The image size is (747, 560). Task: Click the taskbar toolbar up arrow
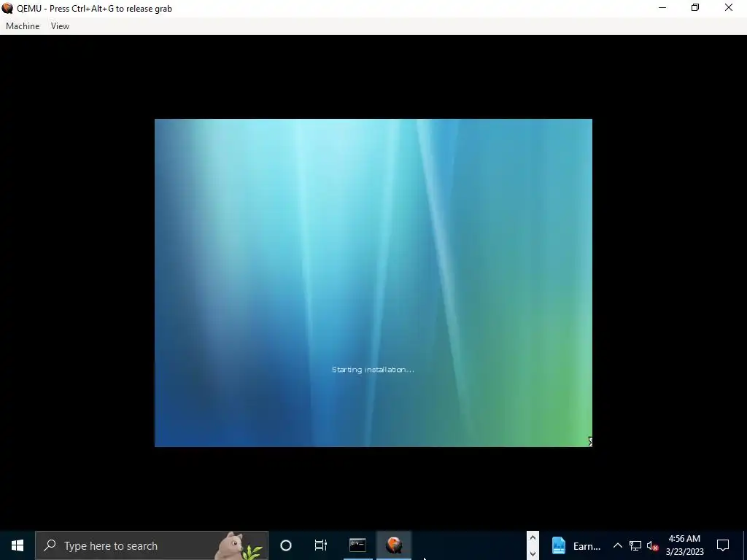click(533, 538)
